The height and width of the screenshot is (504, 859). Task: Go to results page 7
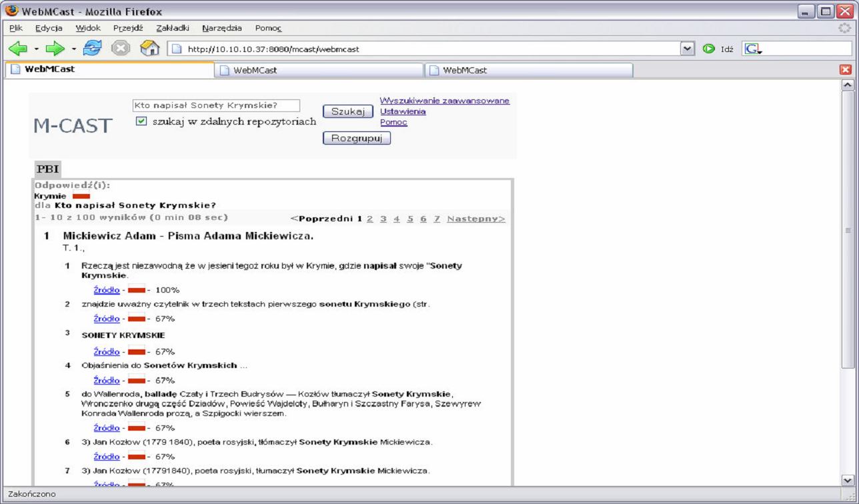(x=437, y=219)
